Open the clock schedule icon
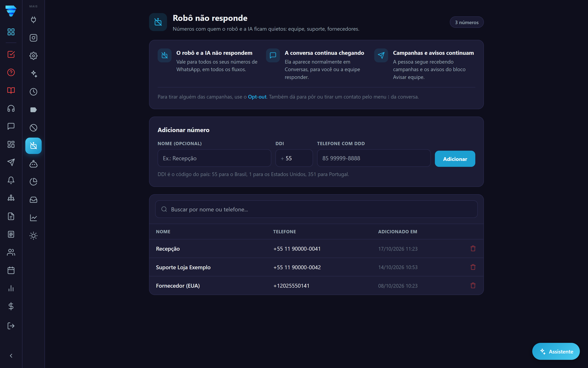Screen dimensions: 588x368 (x=33, y=92)
